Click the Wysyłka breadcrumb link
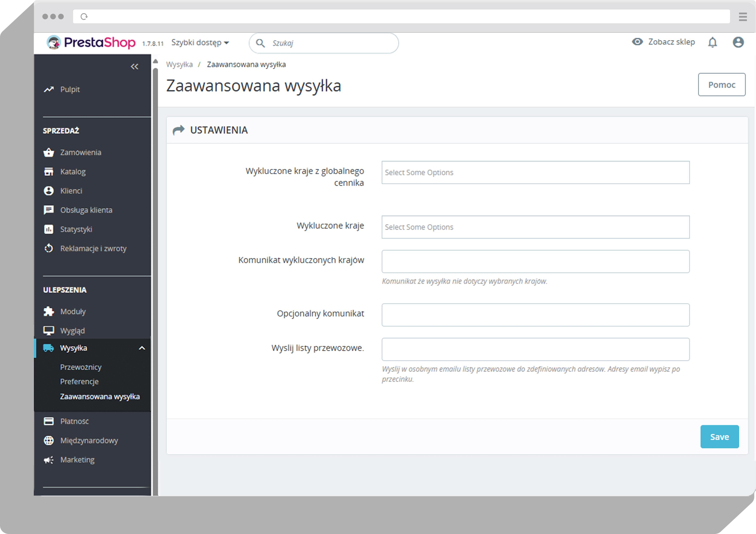Viewport: 756px width, 534px height. (x=179, y=64)
